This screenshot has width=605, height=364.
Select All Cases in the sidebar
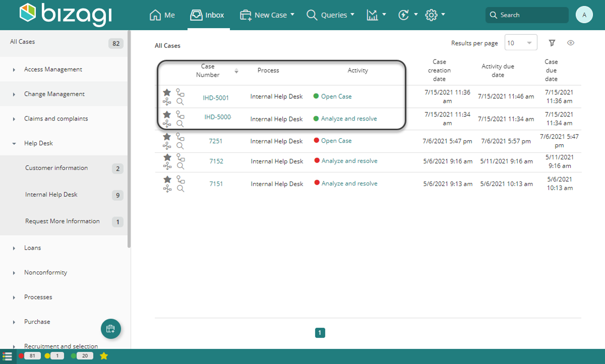(64, 43)
